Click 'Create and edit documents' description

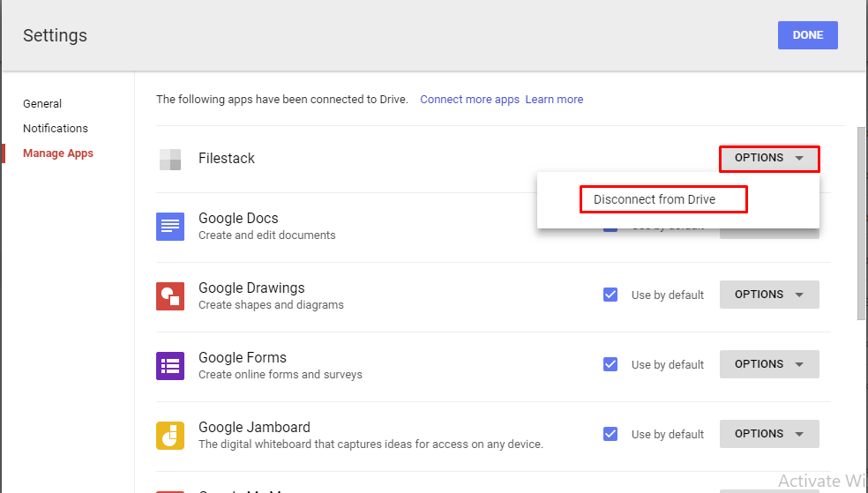266,235
